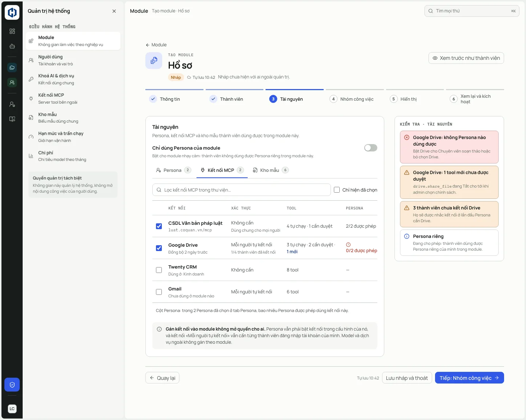Check the Gmail connection checkbox

(x=159, y=292)
